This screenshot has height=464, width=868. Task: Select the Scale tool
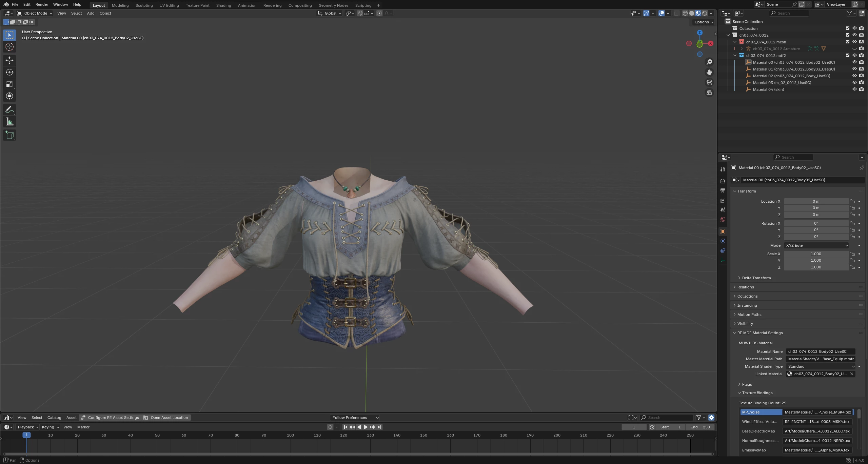tap(9, 84)
